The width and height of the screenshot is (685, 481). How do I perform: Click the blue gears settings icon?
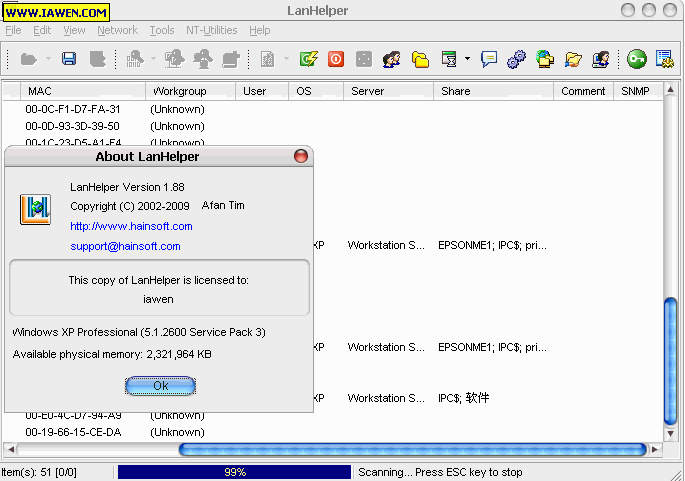click(516, 59)
